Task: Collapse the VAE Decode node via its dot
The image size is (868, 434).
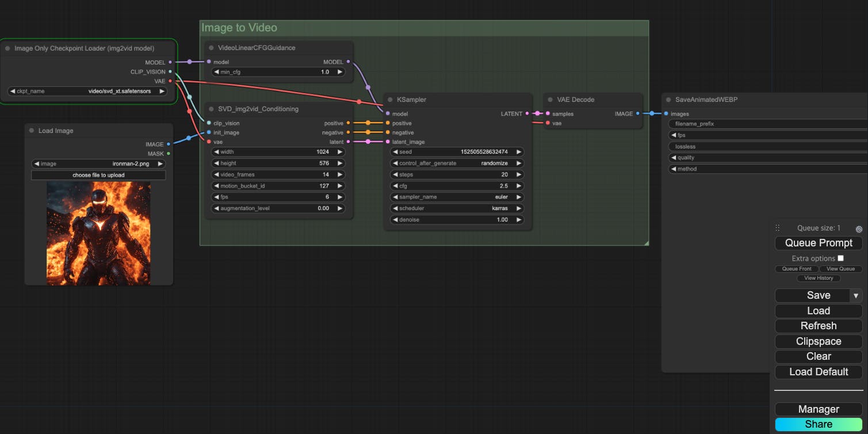Action: tap(550, 100)
